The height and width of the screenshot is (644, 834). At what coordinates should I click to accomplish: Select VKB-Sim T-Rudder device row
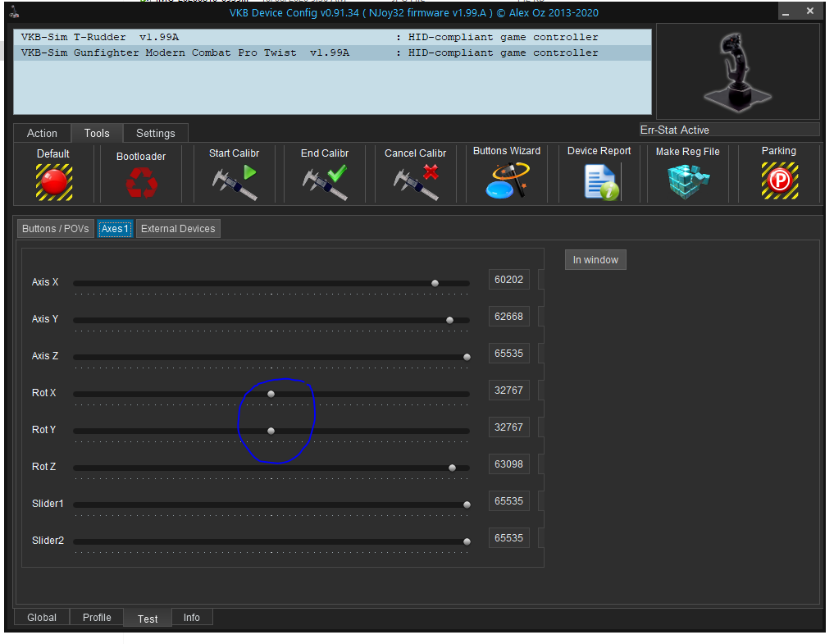(x=332, y=37)
